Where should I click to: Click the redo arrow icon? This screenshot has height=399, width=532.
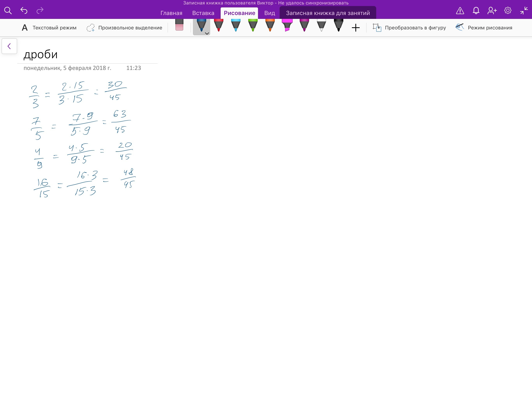[x=40, y=11]
